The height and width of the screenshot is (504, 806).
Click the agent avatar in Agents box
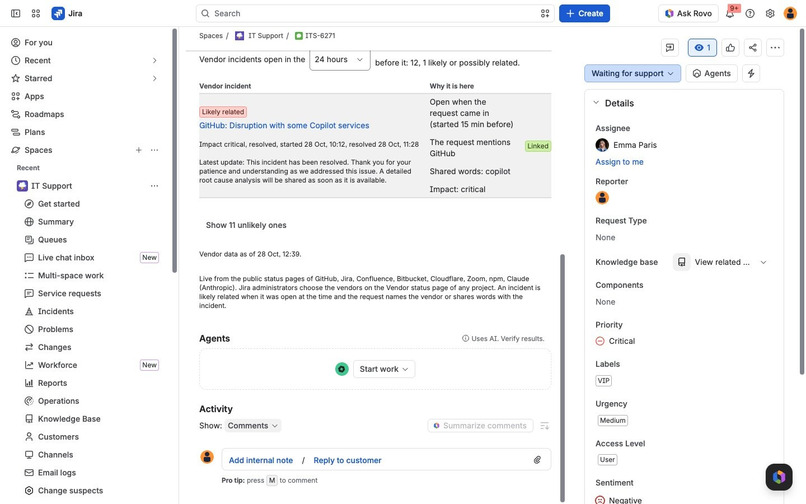[342, 369]
